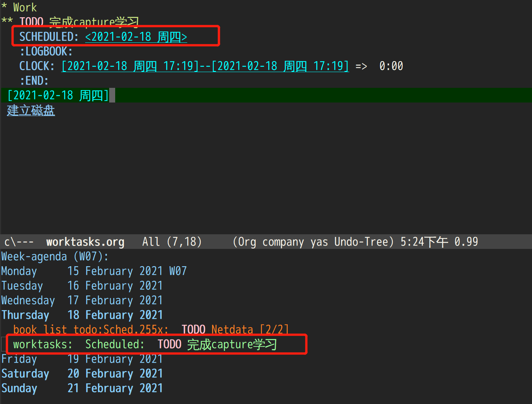The height and width of the screenshot is (404, 532).
Task: Click the 0.99 load value in mode line
Action: (466, 242)
